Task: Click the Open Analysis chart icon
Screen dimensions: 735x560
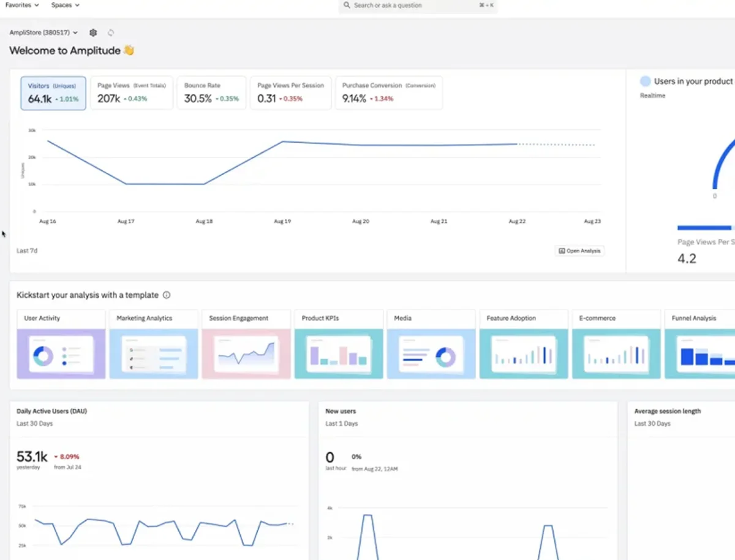Action: tap(562, 251)
